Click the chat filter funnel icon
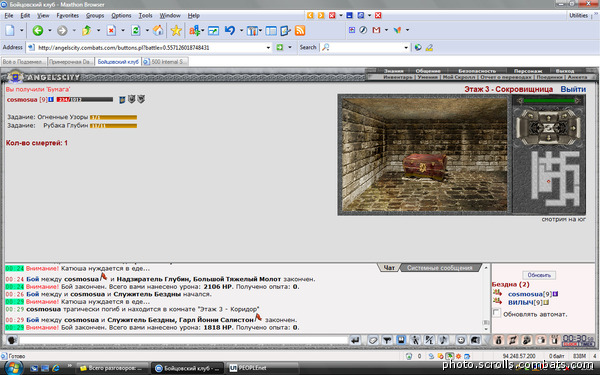Screen dimensions: 600x375 pyautogui.click(x=387, y=340)
